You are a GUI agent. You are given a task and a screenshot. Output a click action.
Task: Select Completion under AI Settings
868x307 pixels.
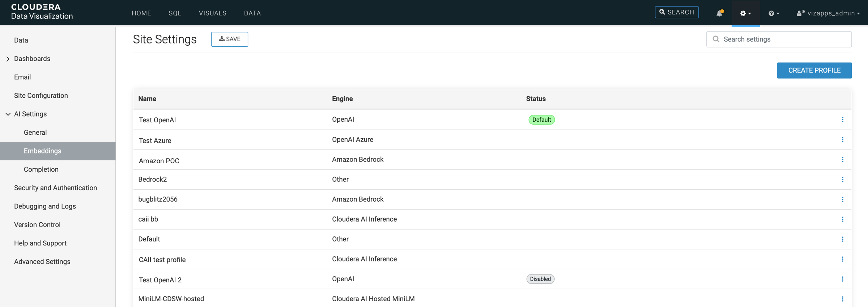point(41,169)
